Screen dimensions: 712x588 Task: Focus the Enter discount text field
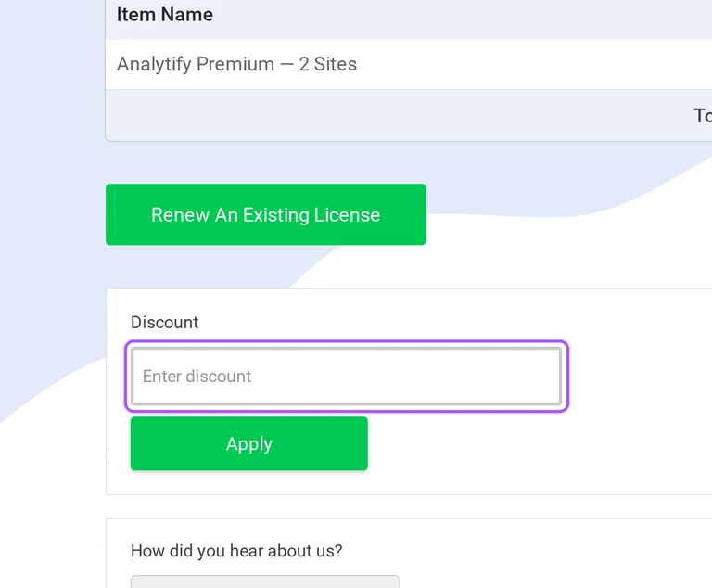tap(347, 377)
